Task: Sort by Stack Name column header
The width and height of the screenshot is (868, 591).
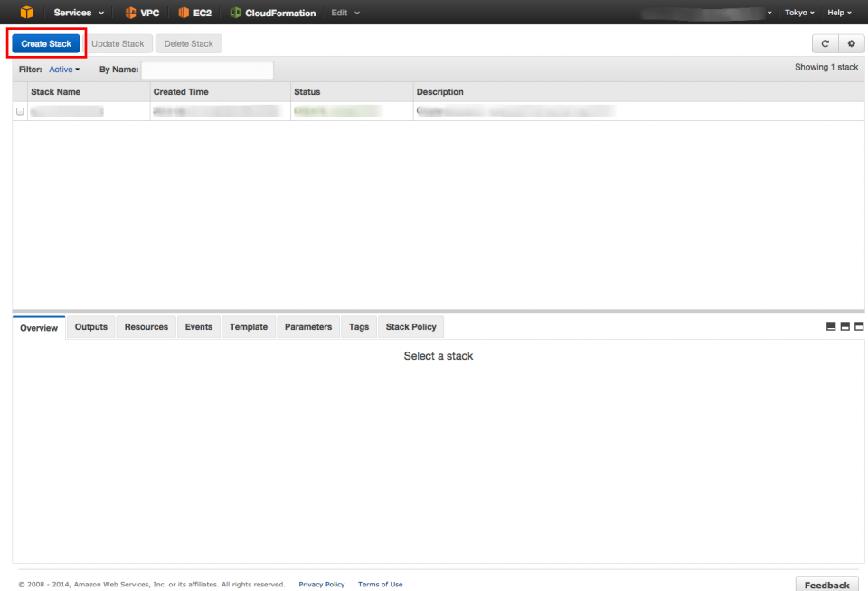Action: point(89,92)
